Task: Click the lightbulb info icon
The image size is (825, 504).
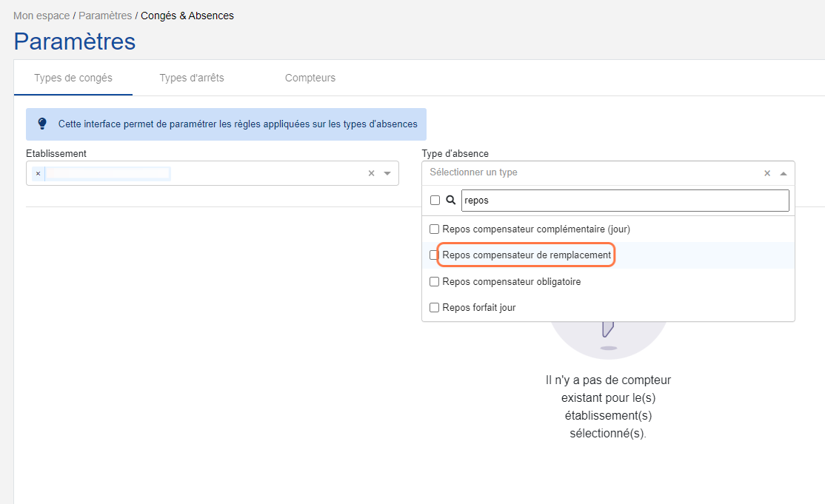Action: (42, 124)
